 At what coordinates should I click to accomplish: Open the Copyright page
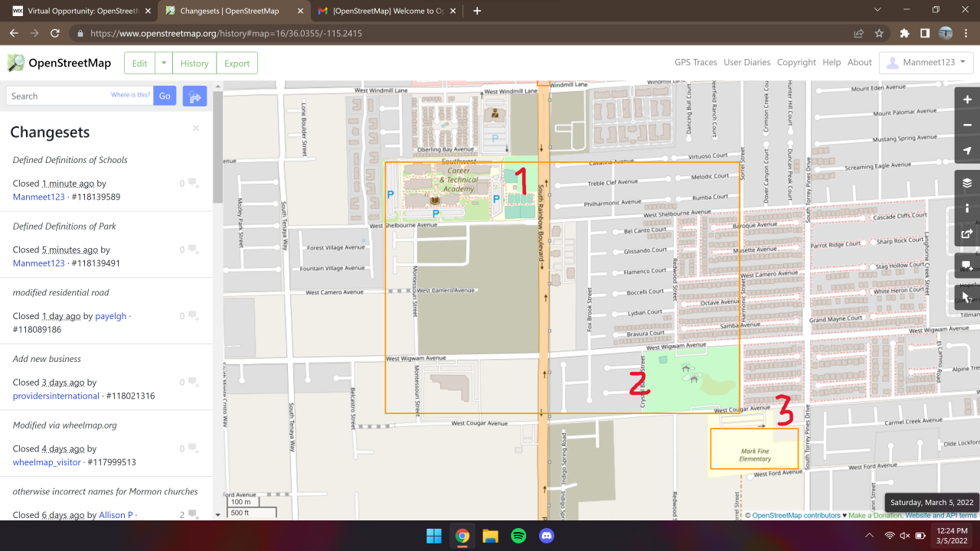click(796, 63)
